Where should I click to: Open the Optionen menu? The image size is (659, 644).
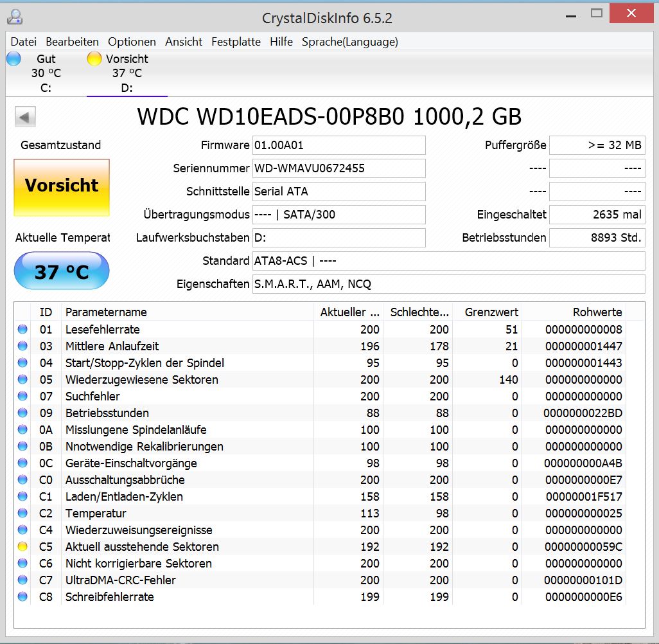(x=132, y=42)
